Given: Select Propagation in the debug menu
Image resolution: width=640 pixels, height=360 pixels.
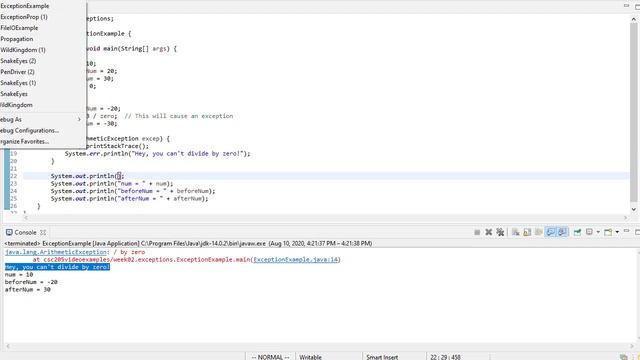Looking at the screenshot, I should (x=17, y=39).
